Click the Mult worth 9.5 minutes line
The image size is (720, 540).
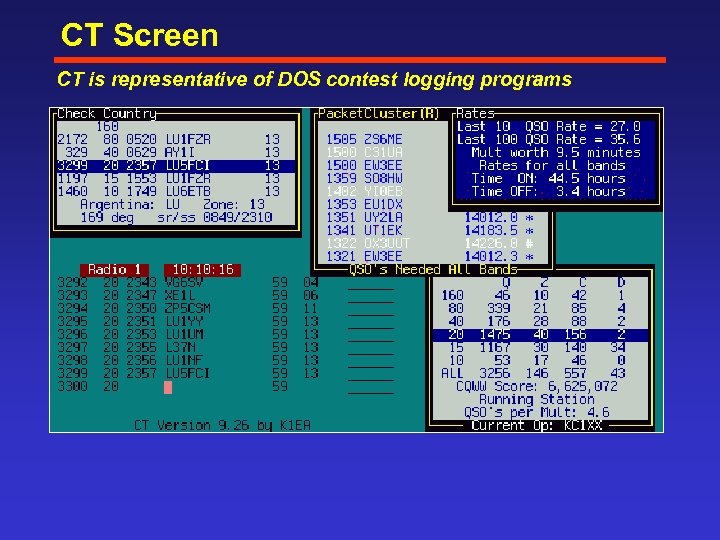tap(556, 152)
